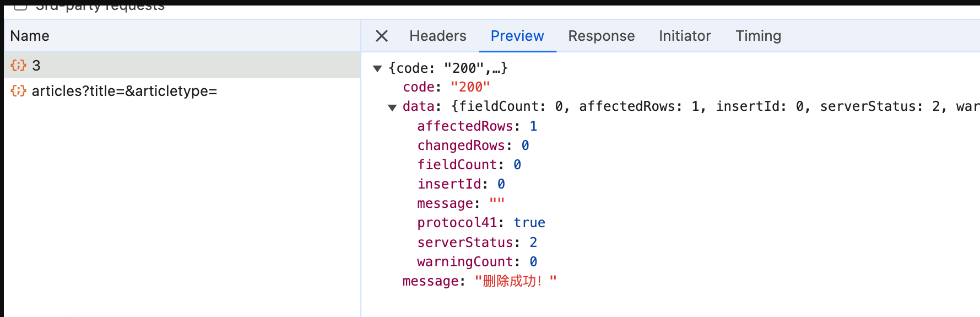Click the affectedRows property line
Screen dimensions: 980x317
coord(477,126)
